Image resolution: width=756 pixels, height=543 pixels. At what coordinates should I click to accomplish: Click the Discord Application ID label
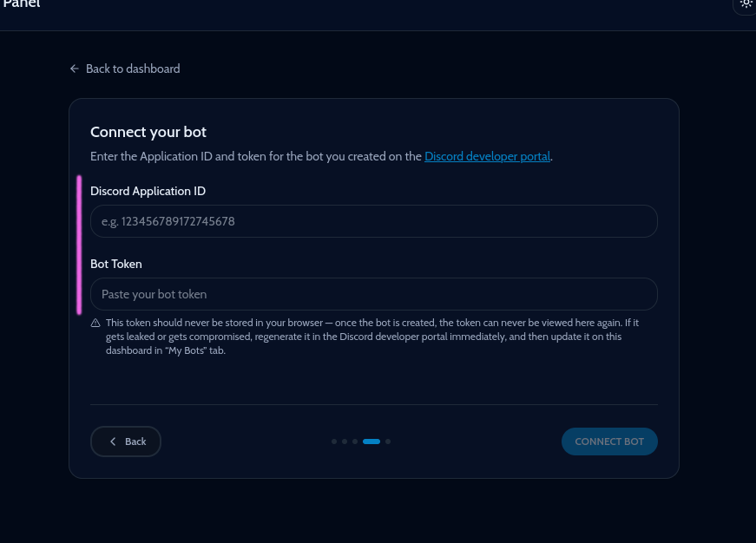(148, 192)
